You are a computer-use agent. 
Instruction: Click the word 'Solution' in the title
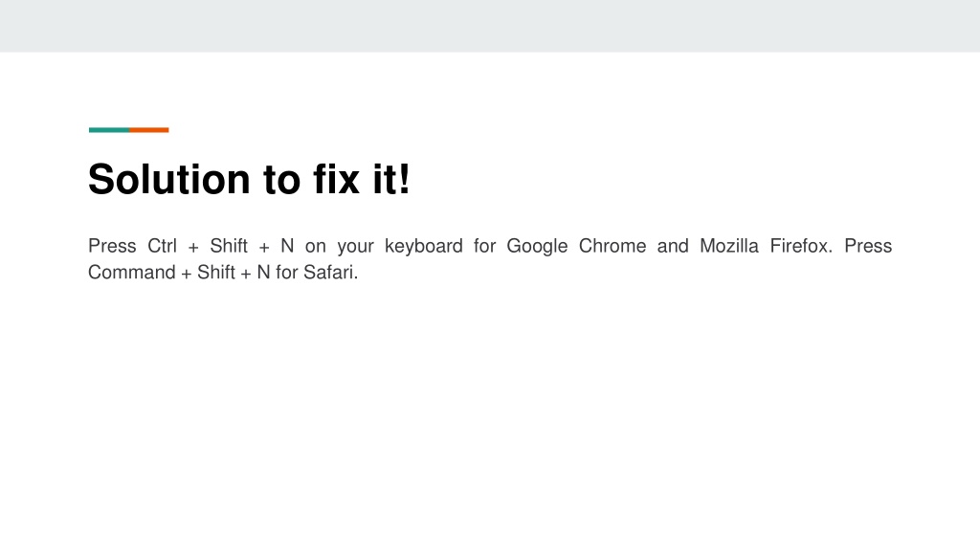point(168,179)
